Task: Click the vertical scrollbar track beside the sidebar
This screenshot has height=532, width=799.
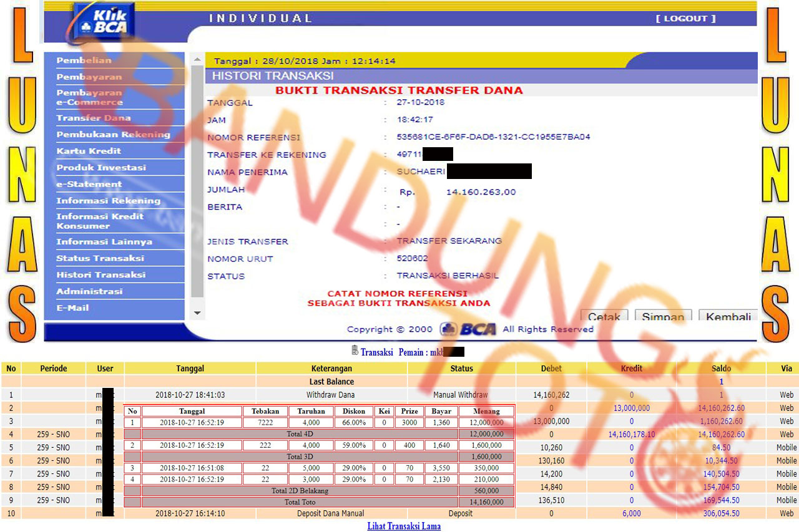Action: tap(197, 187)
